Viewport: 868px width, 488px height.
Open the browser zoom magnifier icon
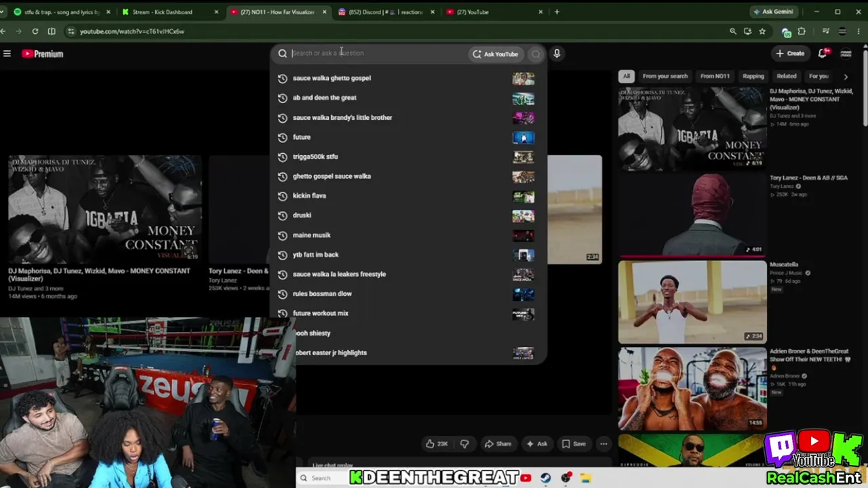click(x=733, y=31)
